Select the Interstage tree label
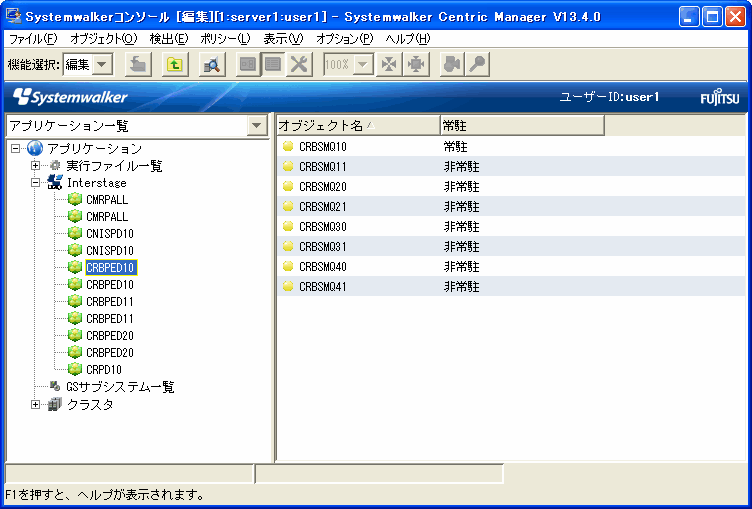The height and width of the screenshot is (509, 752). (x=97, y=183)
